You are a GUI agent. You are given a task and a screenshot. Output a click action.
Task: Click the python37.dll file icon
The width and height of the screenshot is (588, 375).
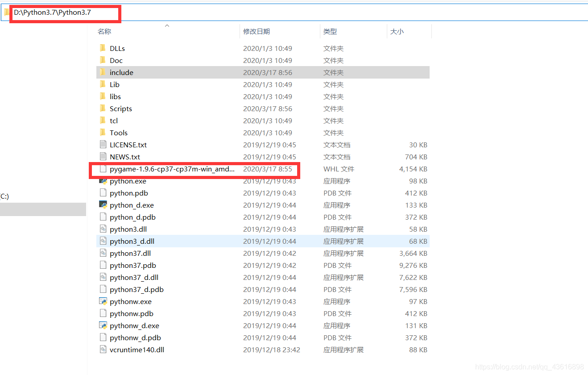103,253
